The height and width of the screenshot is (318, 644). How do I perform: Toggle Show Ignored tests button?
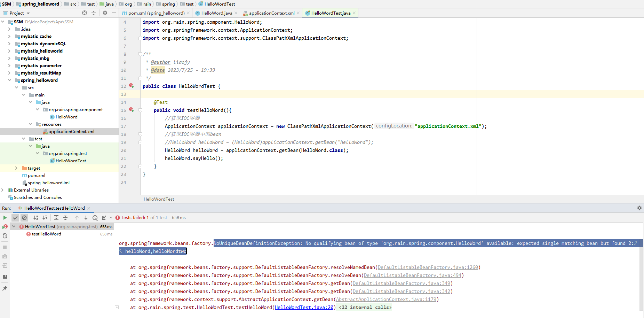pos(24,218)
